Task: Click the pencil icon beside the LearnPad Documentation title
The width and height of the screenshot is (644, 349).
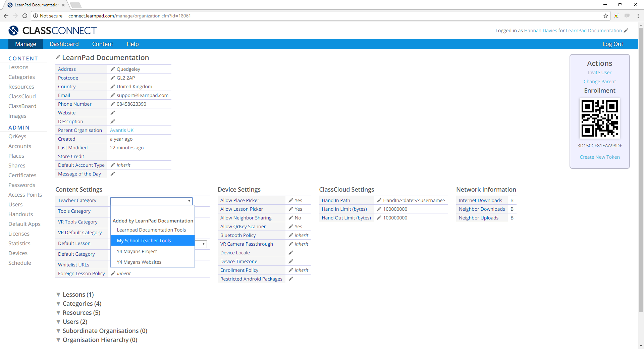Action: [58, 57]
